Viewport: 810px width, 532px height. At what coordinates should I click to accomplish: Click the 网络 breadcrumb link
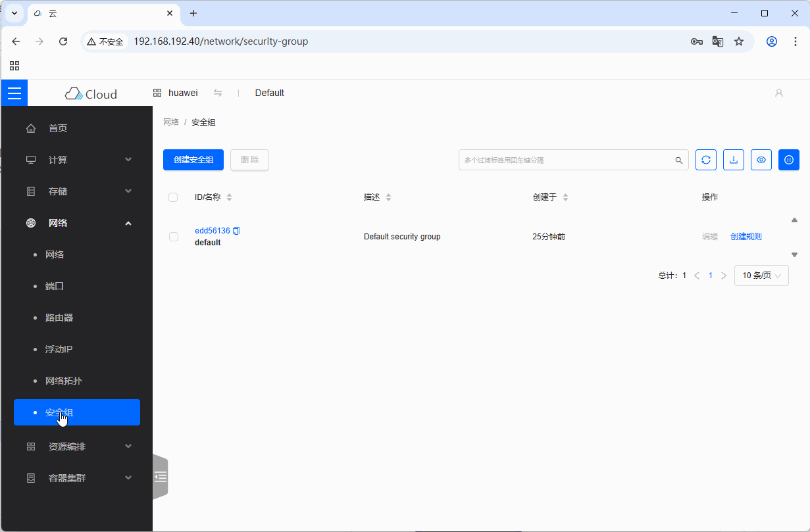[171, 122]
